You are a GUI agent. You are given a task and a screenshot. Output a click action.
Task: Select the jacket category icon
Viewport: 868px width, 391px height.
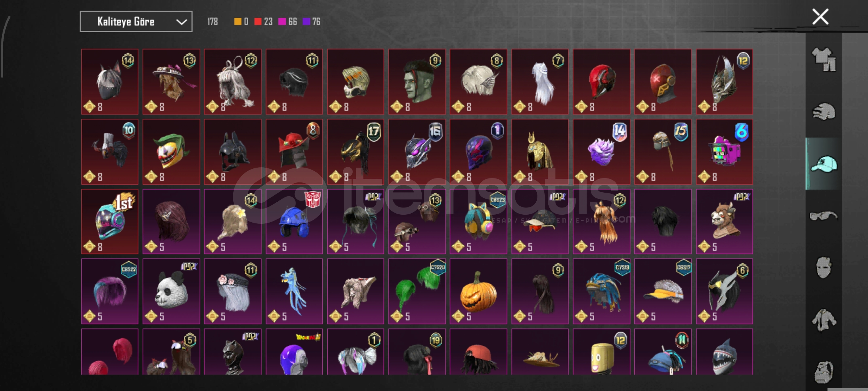coord(824,320)
